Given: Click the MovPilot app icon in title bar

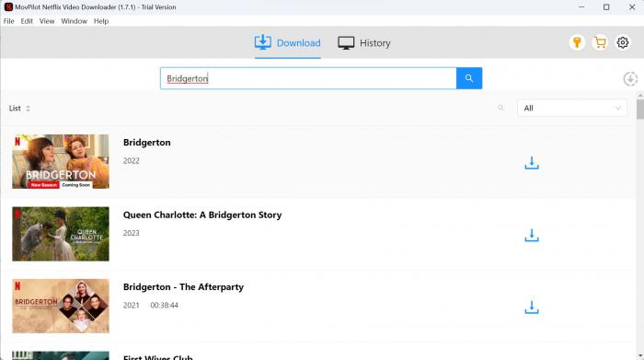Looking at the screenshot, I should click(x=8, y=7).
